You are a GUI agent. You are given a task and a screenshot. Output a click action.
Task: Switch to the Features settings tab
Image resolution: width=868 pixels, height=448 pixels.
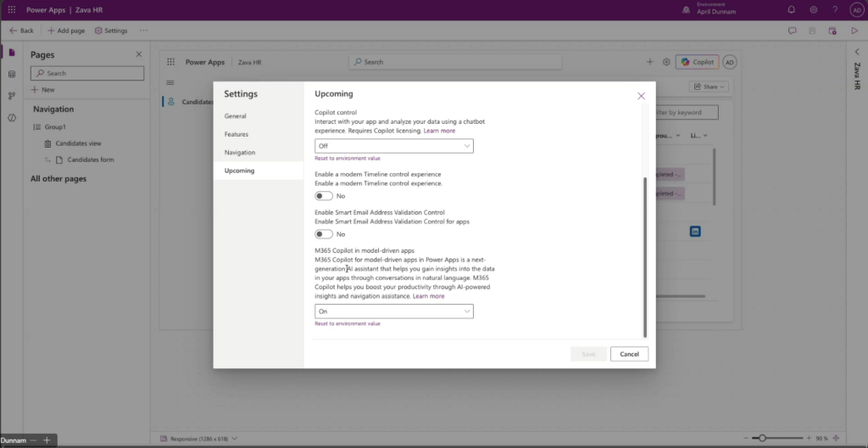(x=236, y=134)
